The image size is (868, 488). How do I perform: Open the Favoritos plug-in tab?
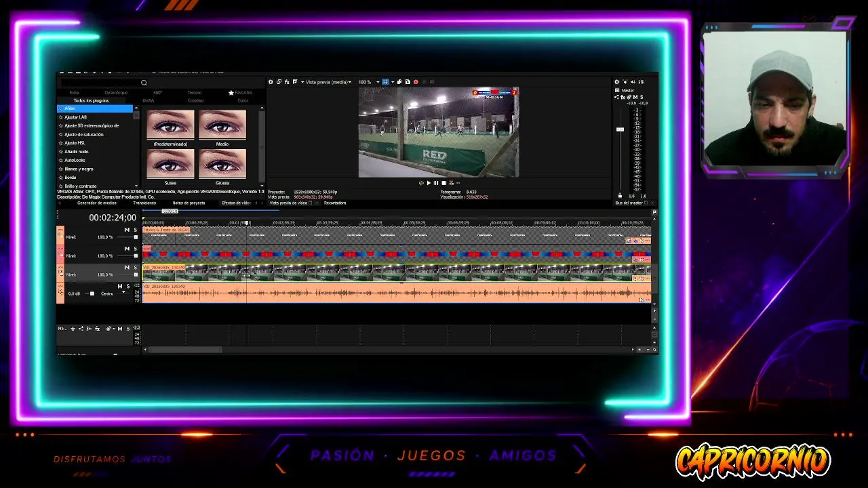coord(241,92)
